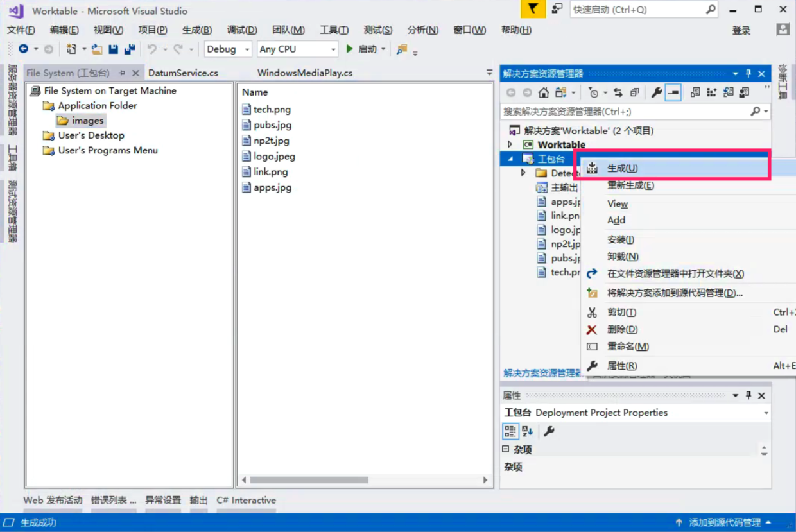Screen dimensions: 796x532
Task: Click the solution/folder view switch icon
Action: (x=561, y=92)
